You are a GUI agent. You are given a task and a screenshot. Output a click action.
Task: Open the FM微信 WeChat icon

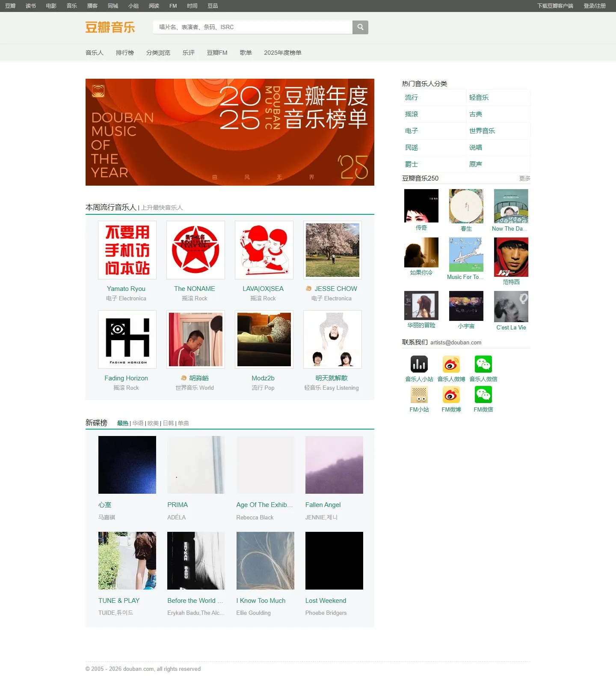[x=483, y=394]
